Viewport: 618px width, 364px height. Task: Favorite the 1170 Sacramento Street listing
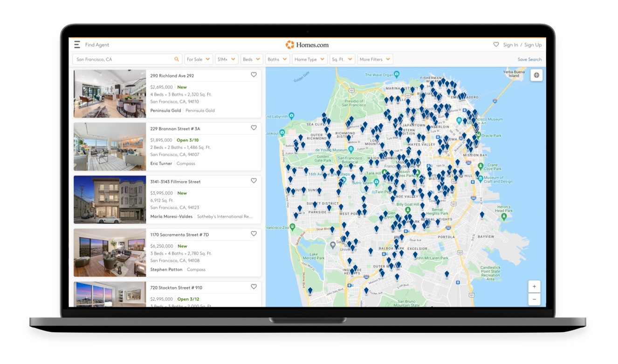pyautogui.click(x=254, y=234)
